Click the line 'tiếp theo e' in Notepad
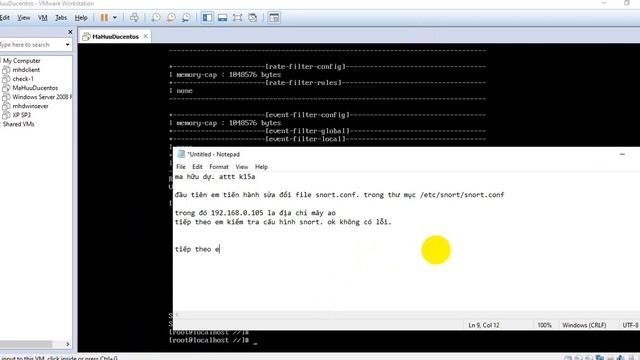640x360 pixels. coord(197,249)
